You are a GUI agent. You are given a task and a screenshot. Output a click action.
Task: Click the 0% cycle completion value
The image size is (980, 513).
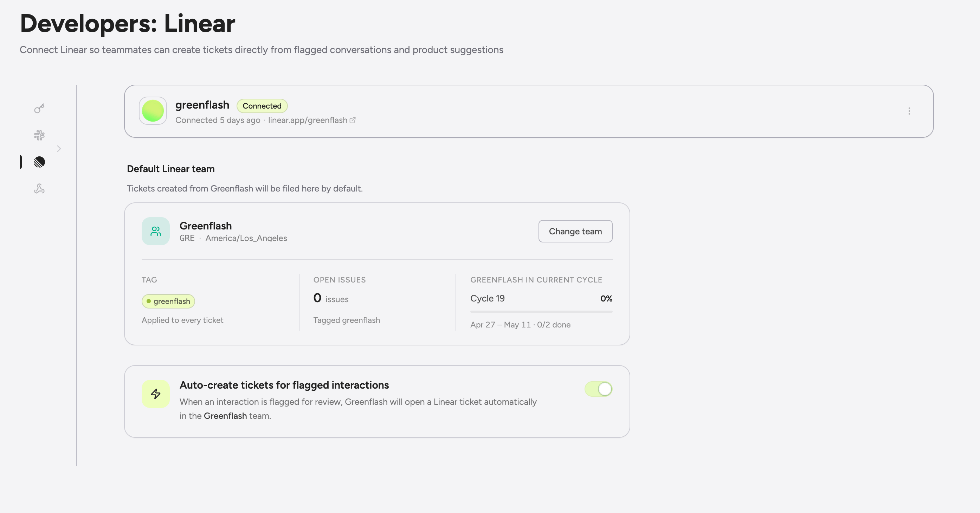click(x=606, y=299)
